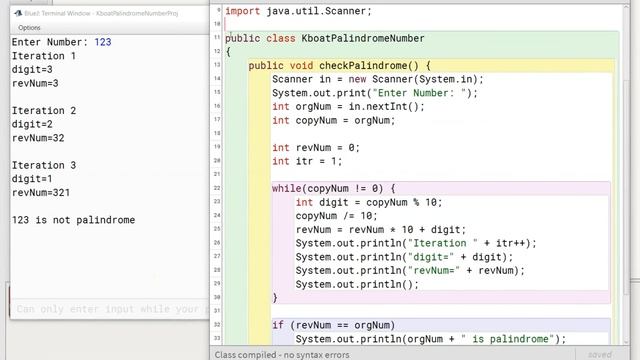This screenshot has width=640, height=360.
Task: Click line number 22 in editor gutter
Action: tap(217, 188)
